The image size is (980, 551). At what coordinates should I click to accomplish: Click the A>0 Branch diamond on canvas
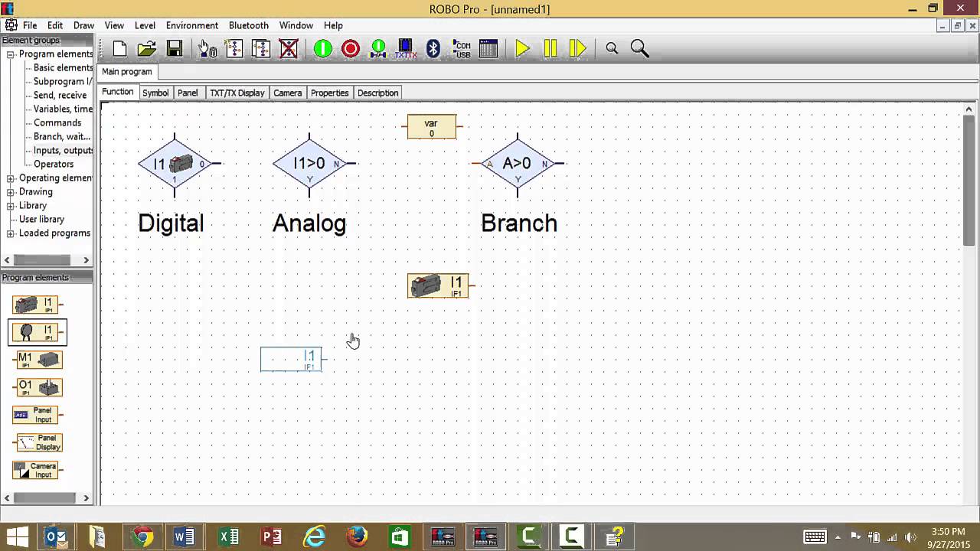[x=518, y=164]
